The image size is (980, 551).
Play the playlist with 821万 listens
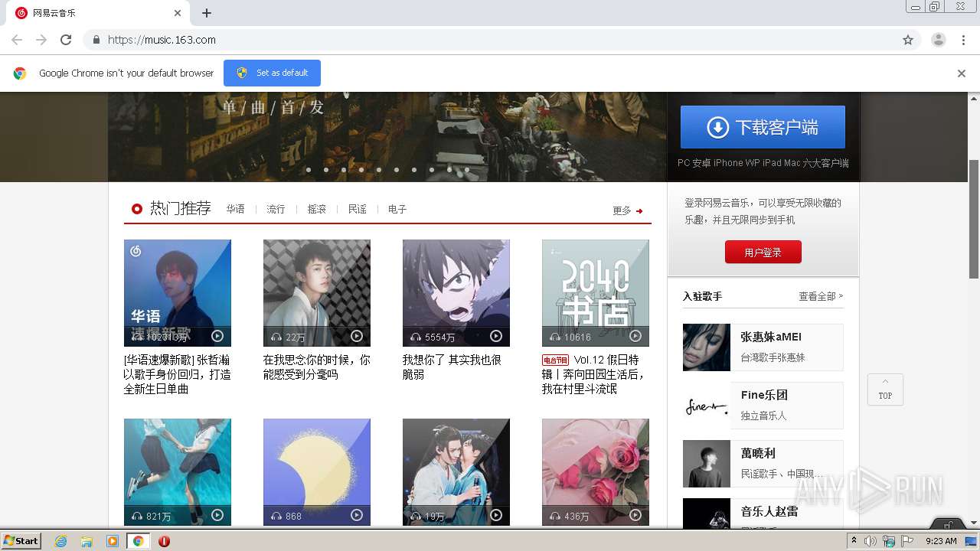(x=217, y=515)
